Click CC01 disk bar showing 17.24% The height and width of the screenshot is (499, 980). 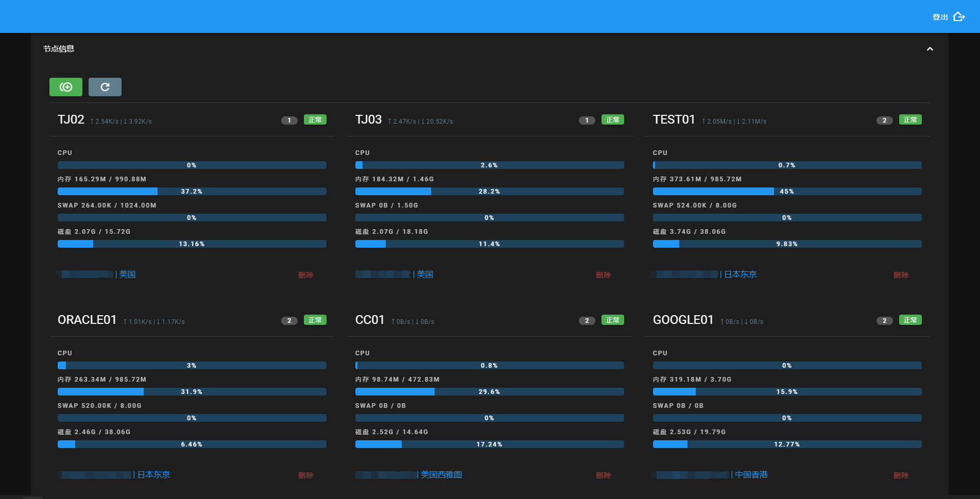click(490, 444)
